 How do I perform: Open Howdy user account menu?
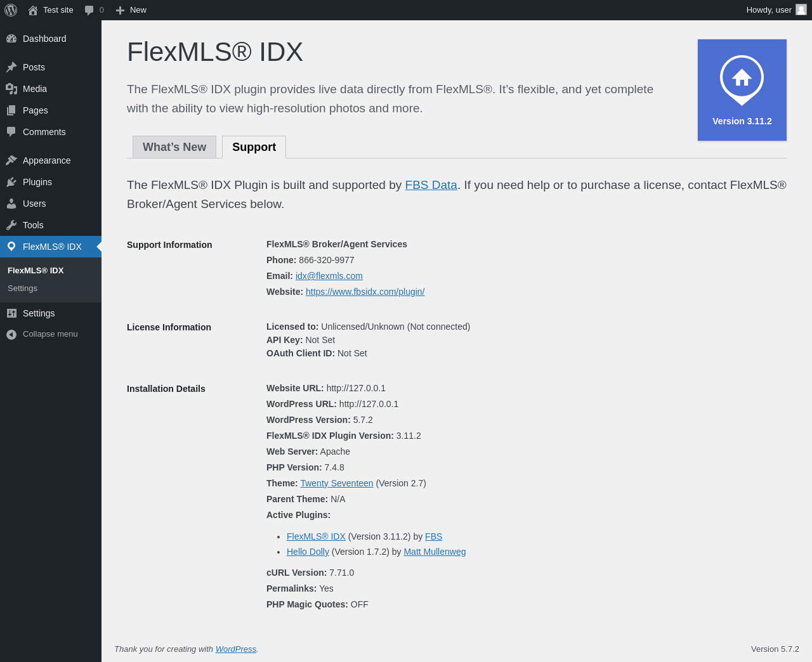point(776,10)
